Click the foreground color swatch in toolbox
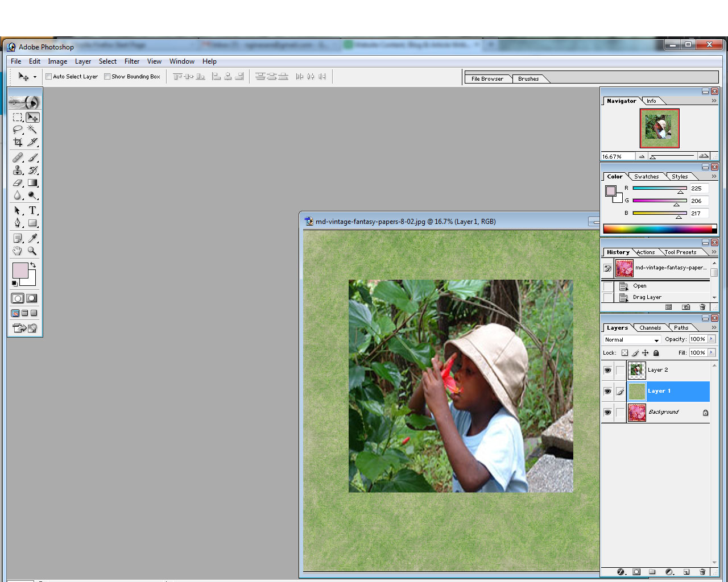 click(x=20, y=270)
